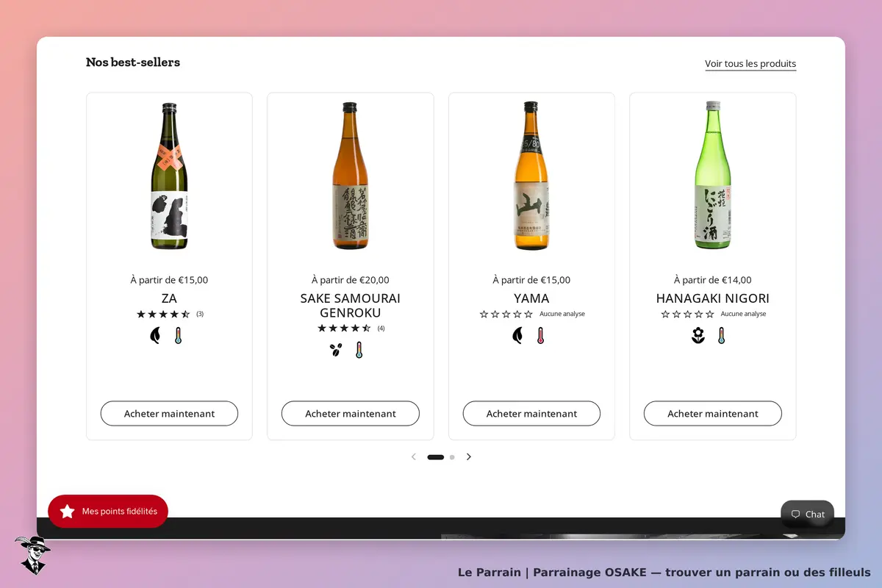Open the ZA bottle image
Viewport: 882px width, 588px height.
tap(169, 176)
